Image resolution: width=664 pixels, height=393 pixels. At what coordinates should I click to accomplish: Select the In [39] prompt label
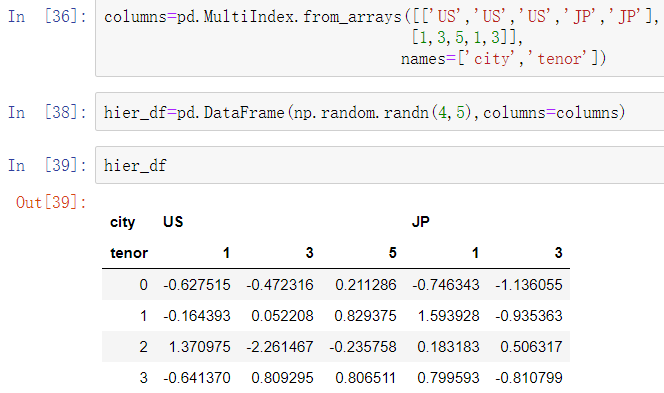point(47,165)
